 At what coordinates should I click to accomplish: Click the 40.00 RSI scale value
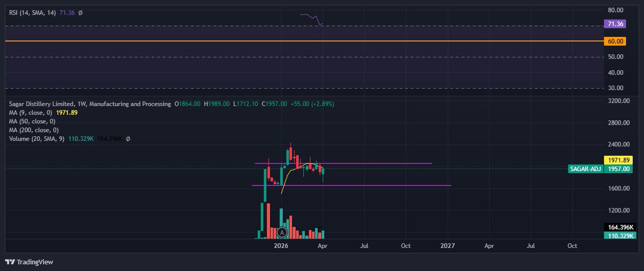pos(615,72)
